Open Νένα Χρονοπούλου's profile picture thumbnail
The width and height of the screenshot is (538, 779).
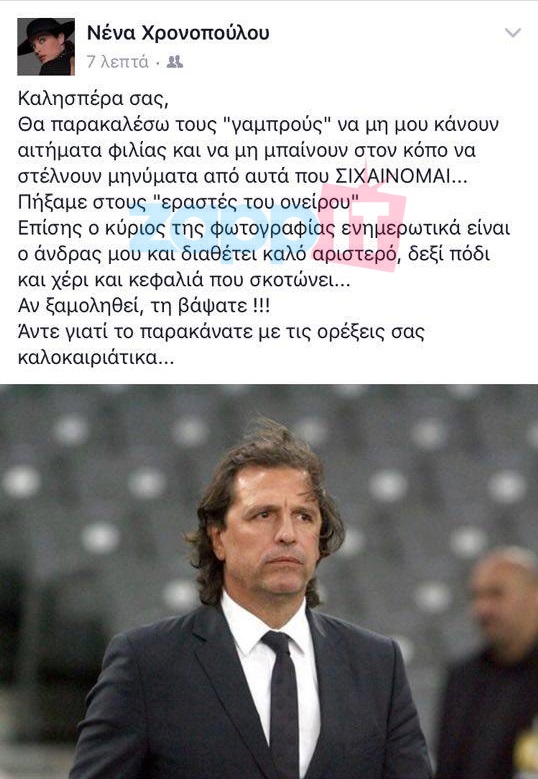(46, 47)
